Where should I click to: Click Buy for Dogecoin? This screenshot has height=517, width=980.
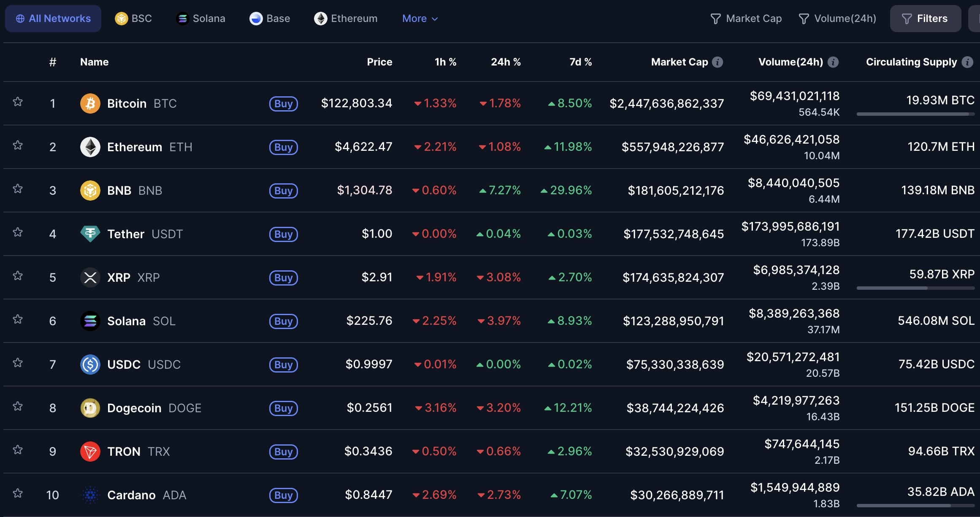[284, 408]
